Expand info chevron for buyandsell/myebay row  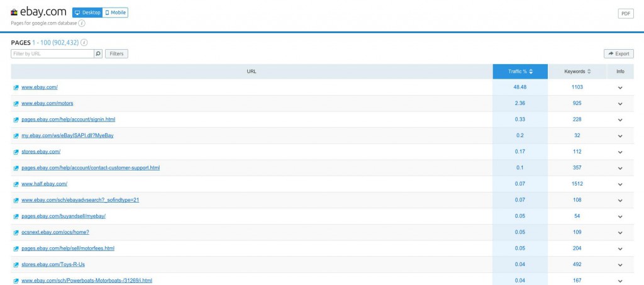click(x=619, y=216)
